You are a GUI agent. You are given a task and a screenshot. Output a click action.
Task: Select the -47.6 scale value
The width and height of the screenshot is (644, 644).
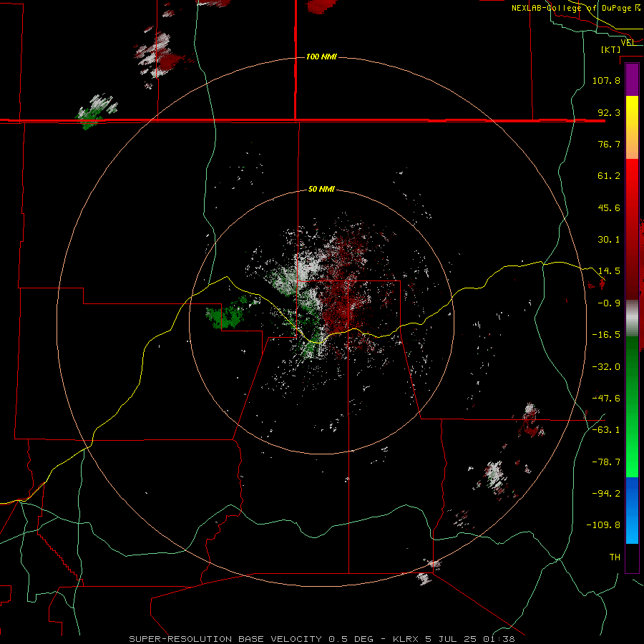606,399
